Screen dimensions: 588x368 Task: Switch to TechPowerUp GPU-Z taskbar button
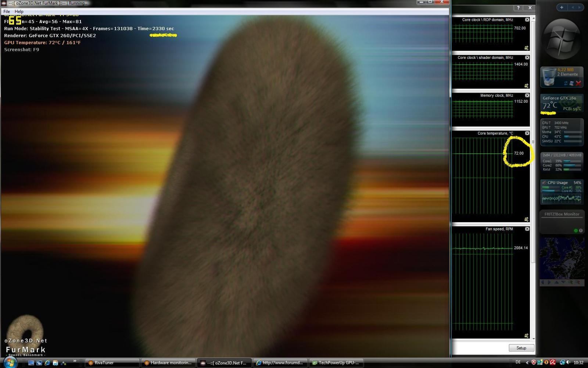coord(336,363)
